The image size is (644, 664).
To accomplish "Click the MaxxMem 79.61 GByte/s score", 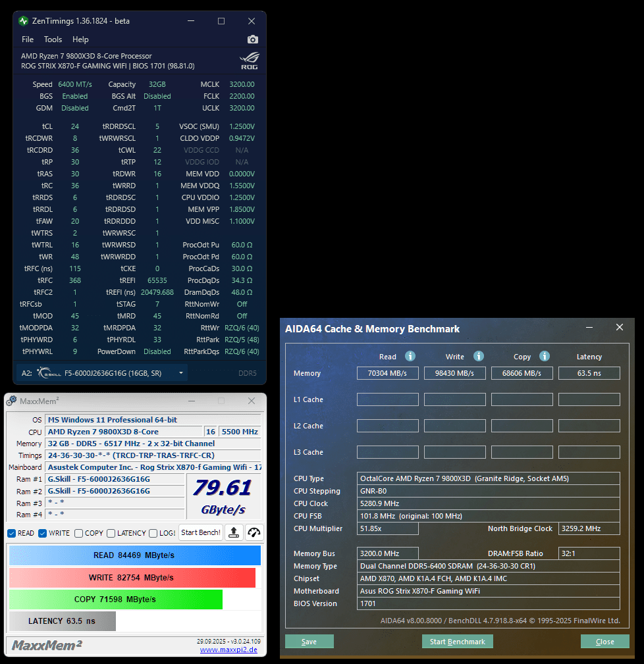I will click(223, 496).
